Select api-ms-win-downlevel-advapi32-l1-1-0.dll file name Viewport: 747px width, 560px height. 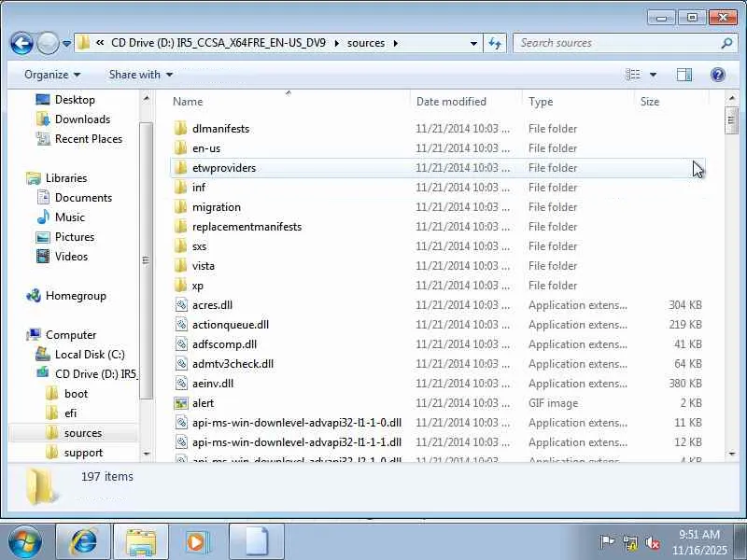tap(297, 423)
